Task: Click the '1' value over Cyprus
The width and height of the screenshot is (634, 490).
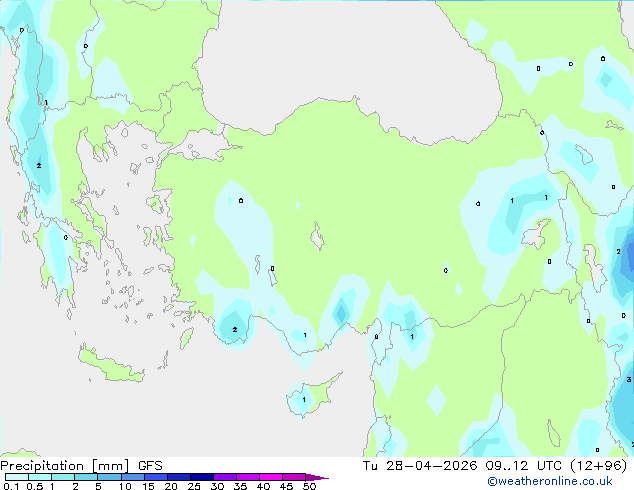Action: point(304,400)
